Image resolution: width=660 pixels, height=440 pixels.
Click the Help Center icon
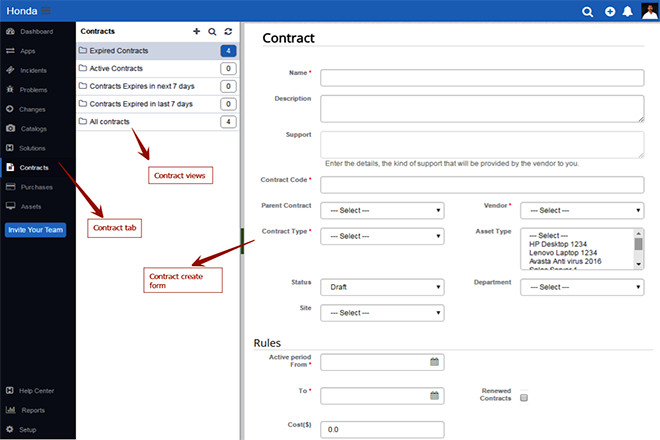[x=10, y=390]
